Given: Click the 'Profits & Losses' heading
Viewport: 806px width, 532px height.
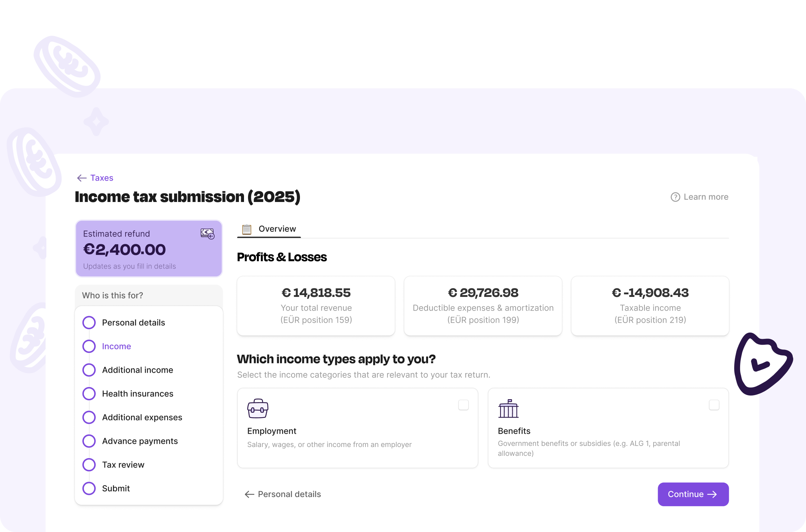Looking at the screenshot, I should point(282,257).
